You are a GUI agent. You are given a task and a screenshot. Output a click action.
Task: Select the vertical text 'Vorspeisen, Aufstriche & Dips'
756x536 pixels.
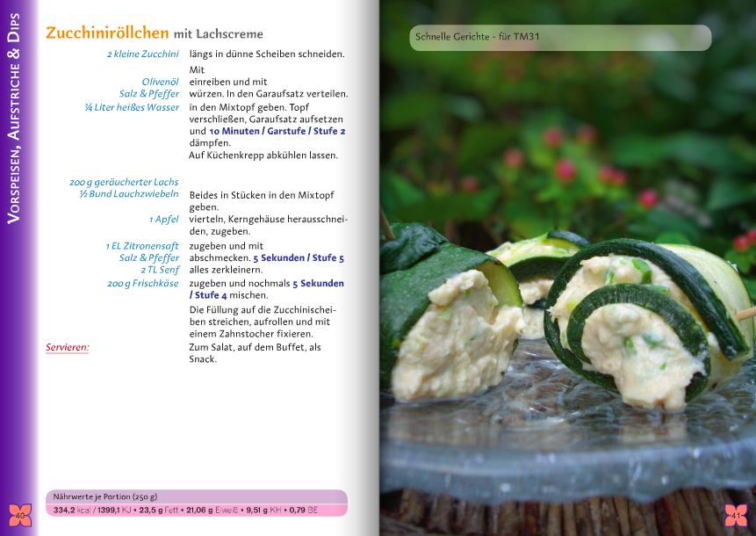pyautogui.click(x=14, y=119)
